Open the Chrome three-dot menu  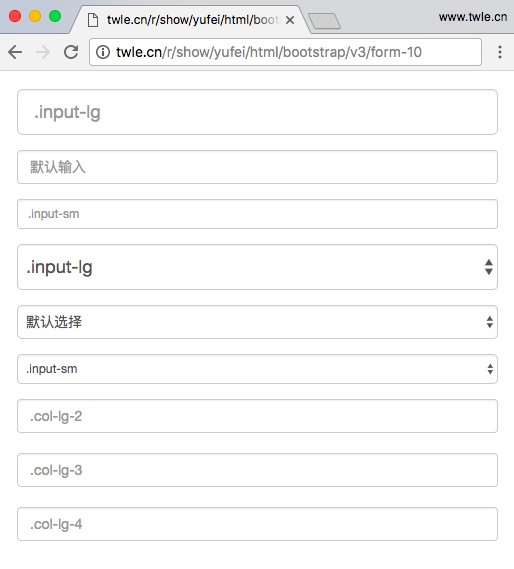(x=500, y=52)
